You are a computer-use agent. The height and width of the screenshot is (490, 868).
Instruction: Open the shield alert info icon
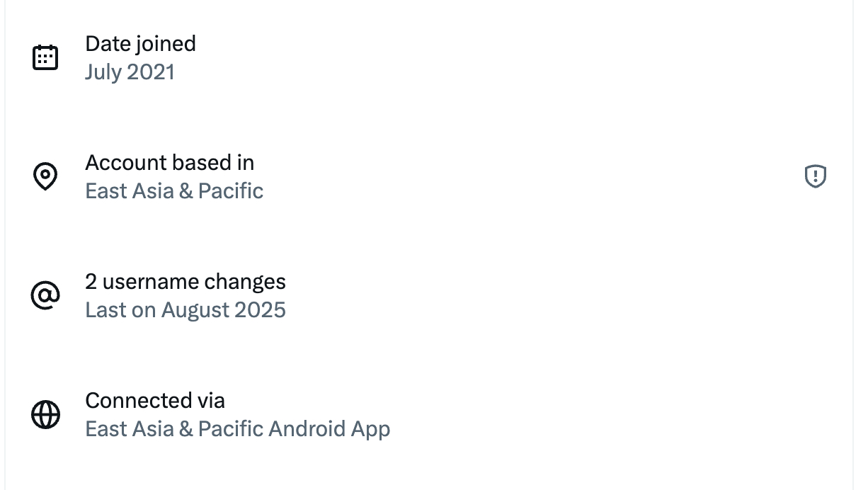tap(816, 176)
